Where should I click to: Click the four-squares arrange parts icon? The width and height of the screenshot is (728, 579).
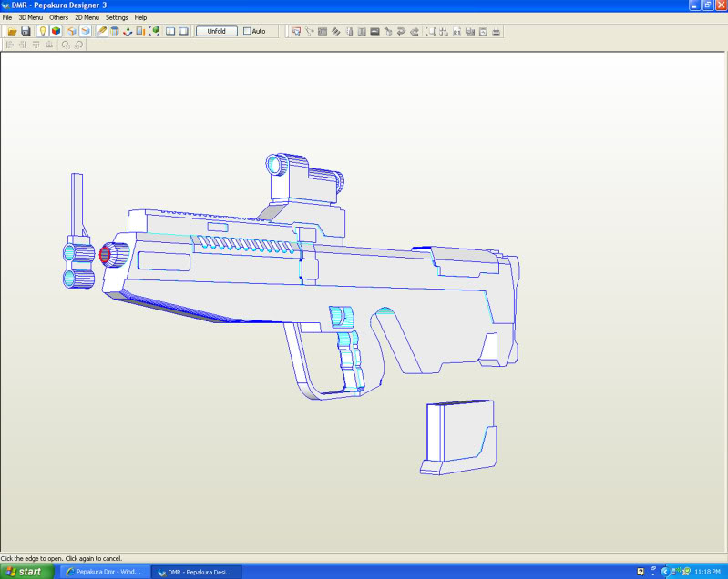(x=444, y=32)
